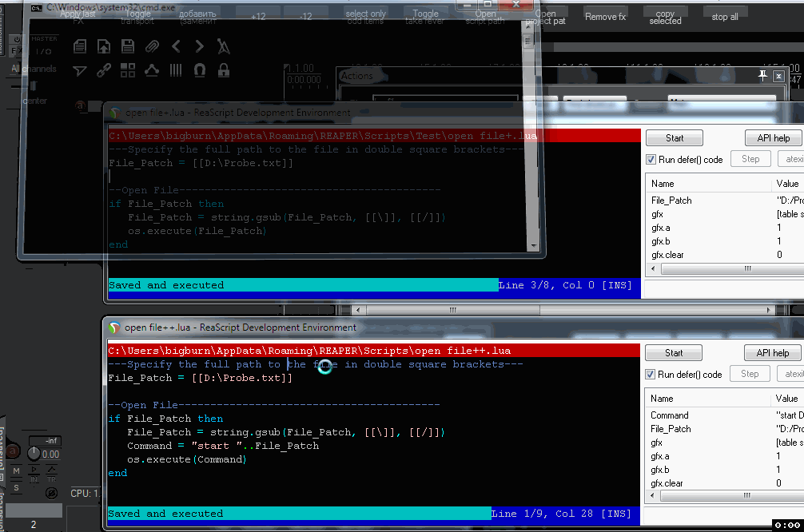Click Step button in lower IDE window
The height and width of the screenshot is (532, 804).
tap(750, 374)
